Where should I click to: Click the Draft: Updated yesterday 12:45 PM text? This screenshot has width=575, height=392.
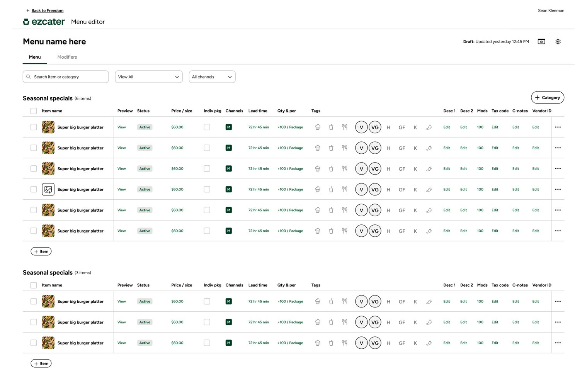pos(496,42)
